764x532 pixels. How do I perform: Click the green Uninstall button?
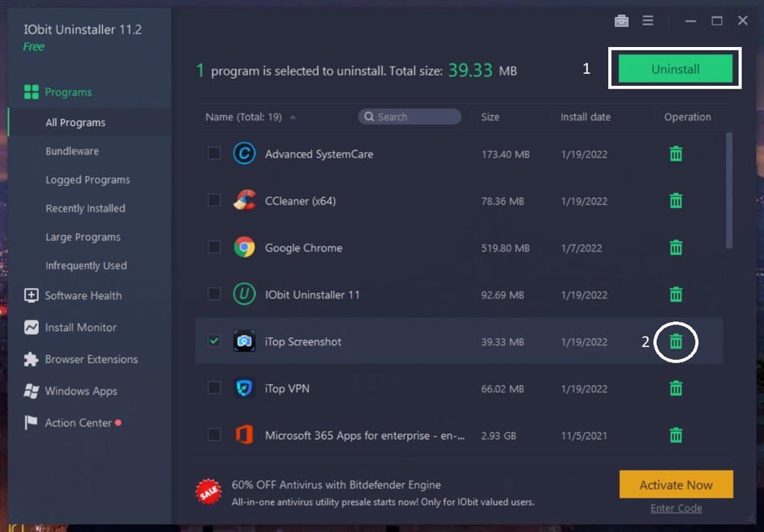(x=675, y=69)
